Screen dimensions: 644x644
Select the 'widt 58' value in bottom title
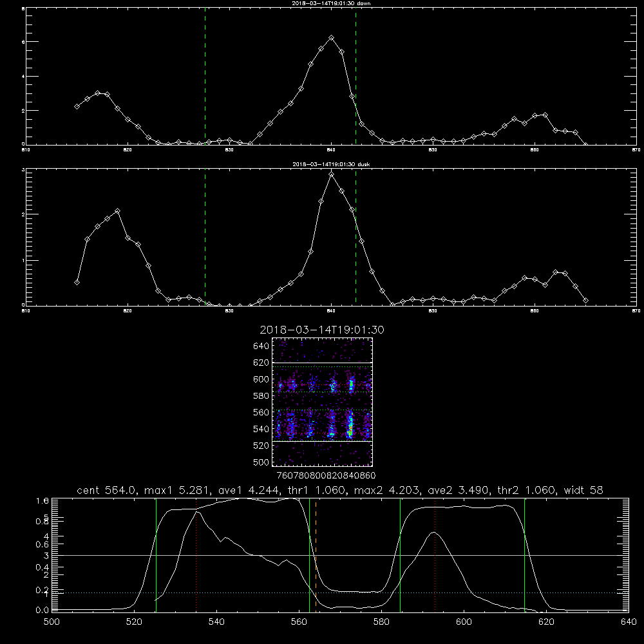point(583,490)
